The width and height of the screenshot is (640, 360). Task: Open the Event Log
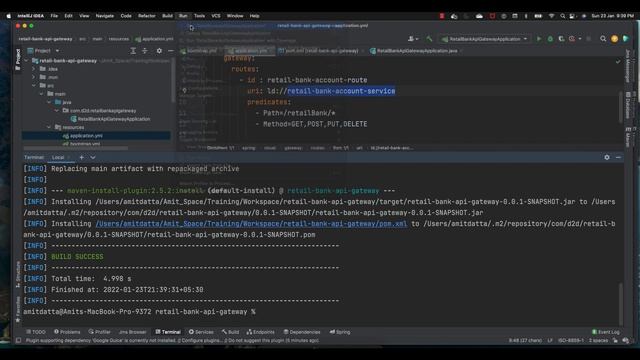click(x=606, y=332)
